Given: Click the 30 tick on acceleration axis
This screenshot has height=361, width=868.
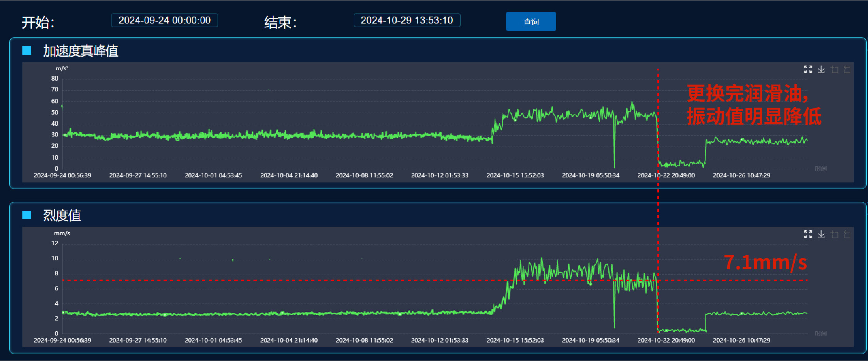Looking at the screenshot, I should point(55,135).
